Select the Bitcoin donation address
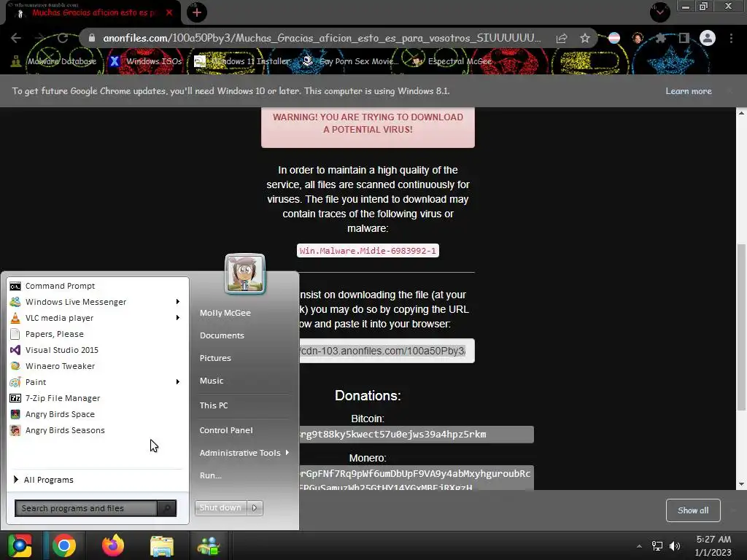The width and height of the screenshot is (747, 560). (417, 435)
